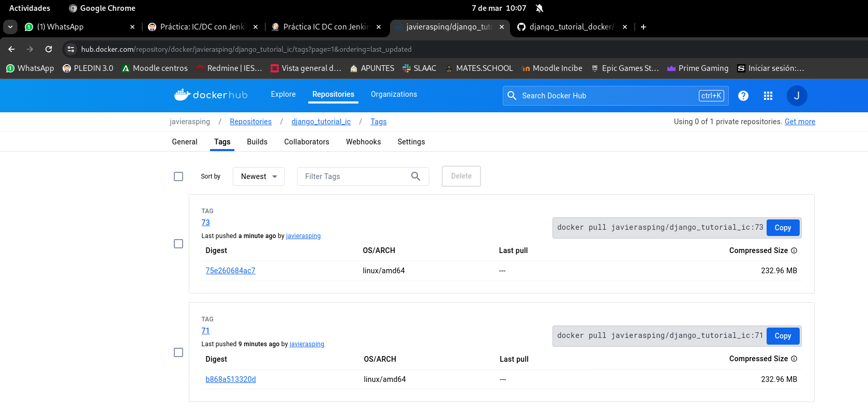Switch to the Builds tab
This screenshot has width=868, height=414.
257,142
